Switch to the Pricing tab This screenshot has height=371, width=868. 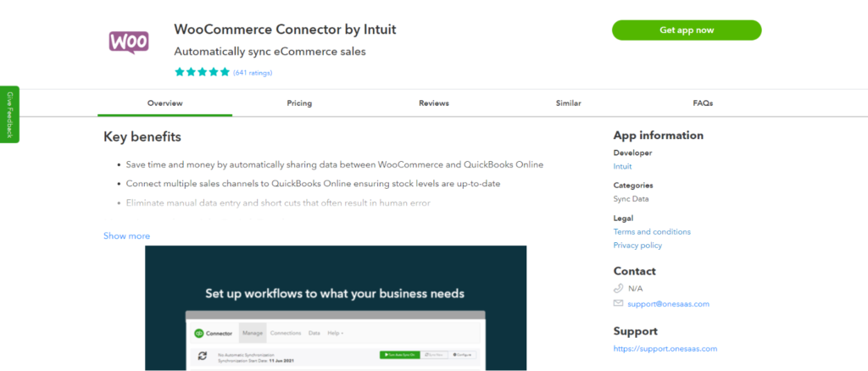click(x=299, y=103)
